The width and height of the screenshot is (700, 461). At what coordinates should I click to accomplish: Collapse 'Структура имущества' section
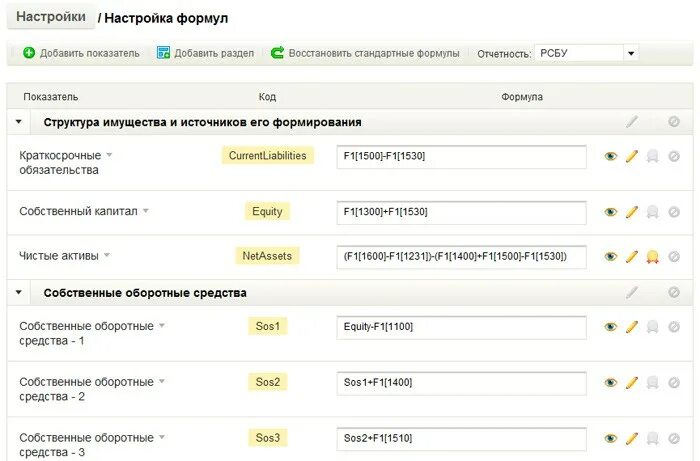(18, 122)
